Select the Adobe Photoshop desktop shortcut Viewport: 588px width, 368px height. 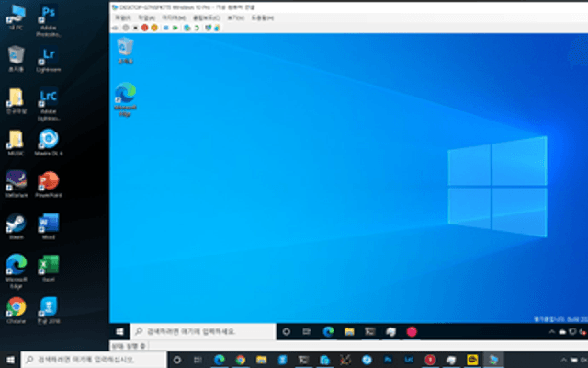[x=49, y=20]
